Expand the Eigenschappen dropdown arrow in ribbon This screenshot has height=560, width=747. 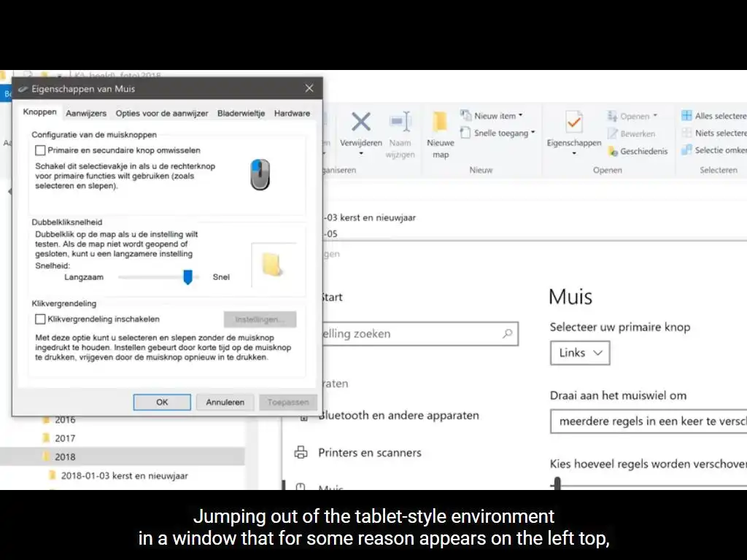click(x=574, y=153)
